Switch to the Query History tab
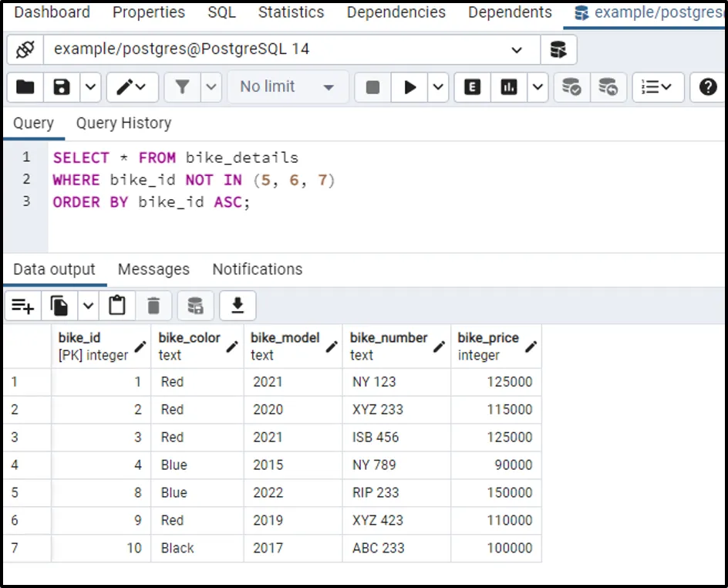Image resolution: width=728 pixels, height=588 pixels. pos(123,123)
